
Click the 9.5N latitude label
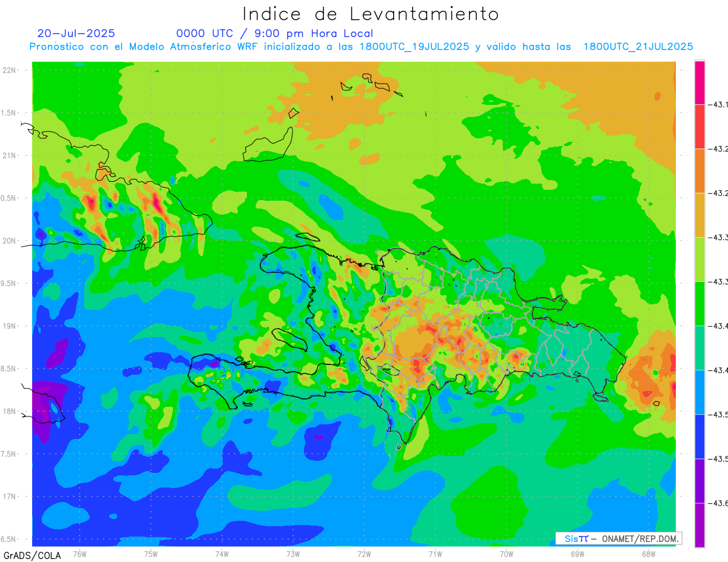pos(8,283)
